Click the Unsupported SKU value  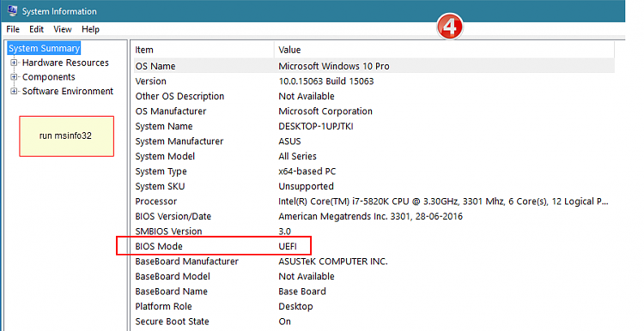306,186
